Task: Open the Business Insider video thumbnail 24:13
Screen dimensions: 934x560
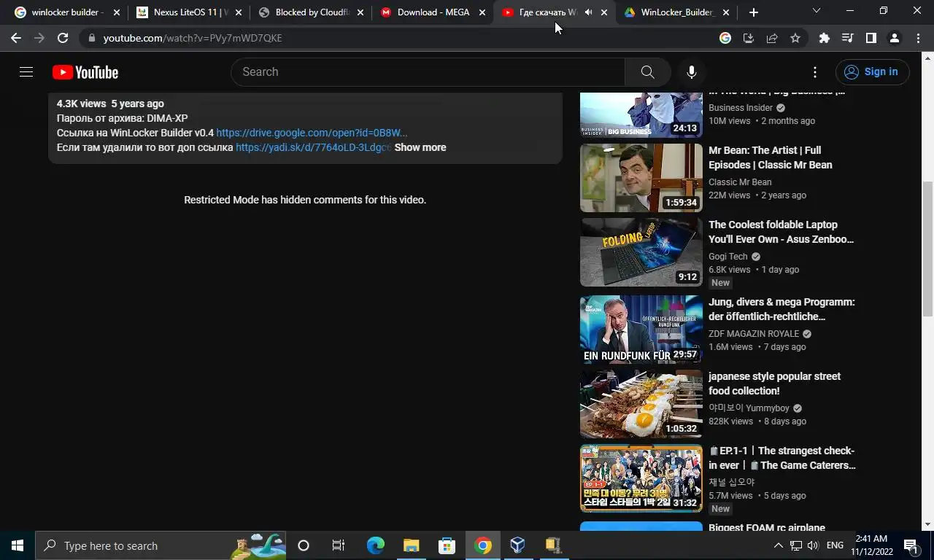Action: click(641, 115)
